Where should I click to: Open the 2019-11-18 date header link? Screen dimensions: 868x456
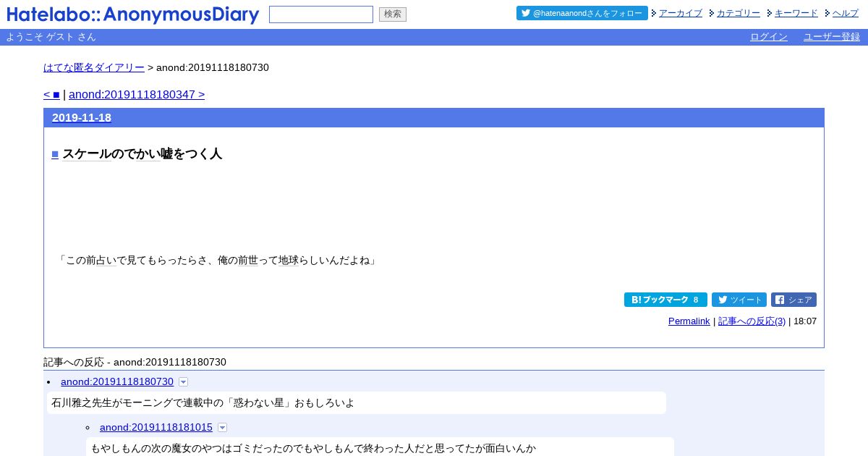[82, 117]
